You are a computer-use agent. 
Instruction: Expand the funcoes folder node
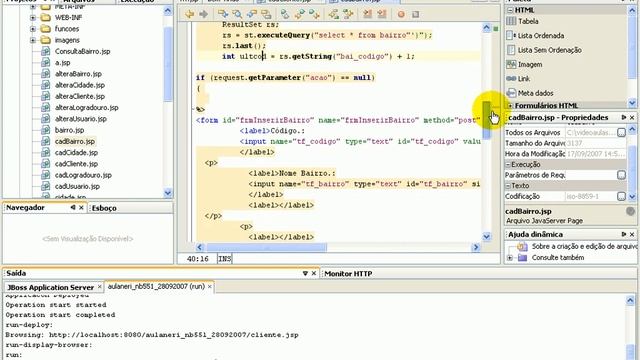[x=33, y=29]
